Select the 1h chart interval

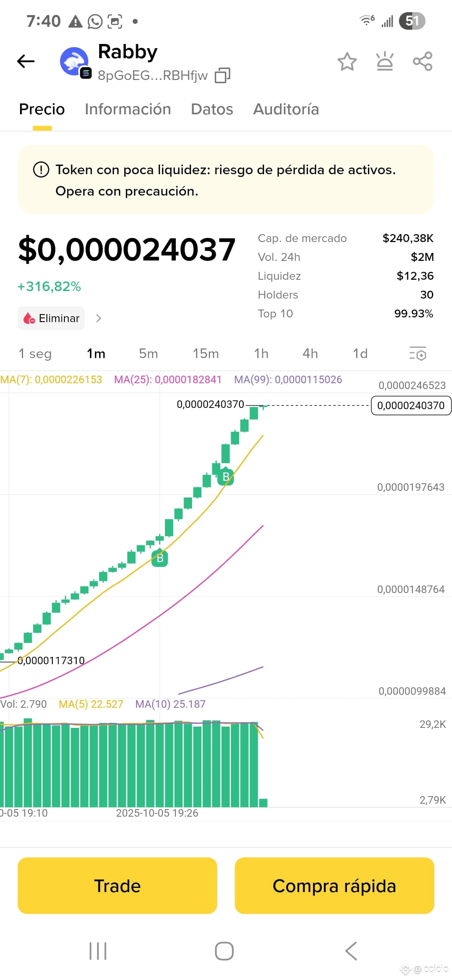[261, 353]
